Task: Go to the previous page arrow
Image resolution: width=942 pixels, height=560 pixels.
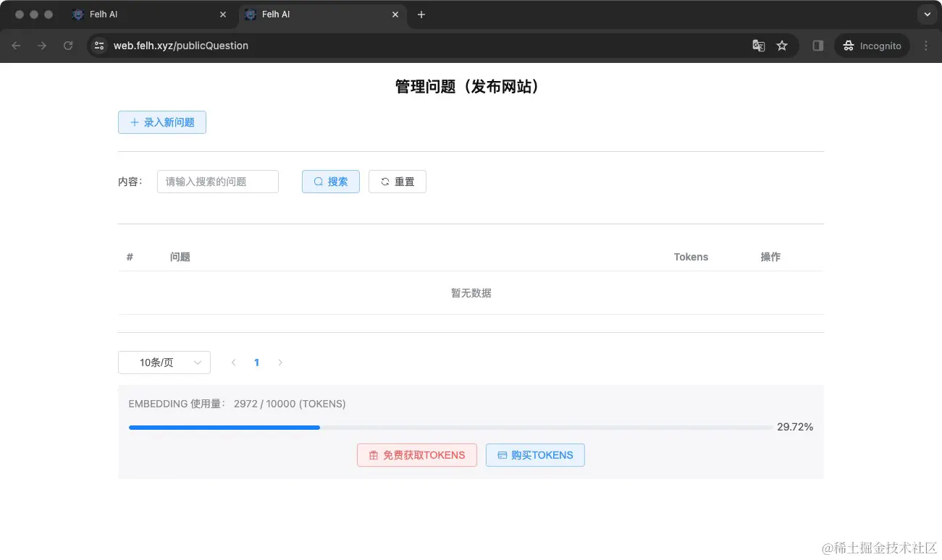Action: 233,362
